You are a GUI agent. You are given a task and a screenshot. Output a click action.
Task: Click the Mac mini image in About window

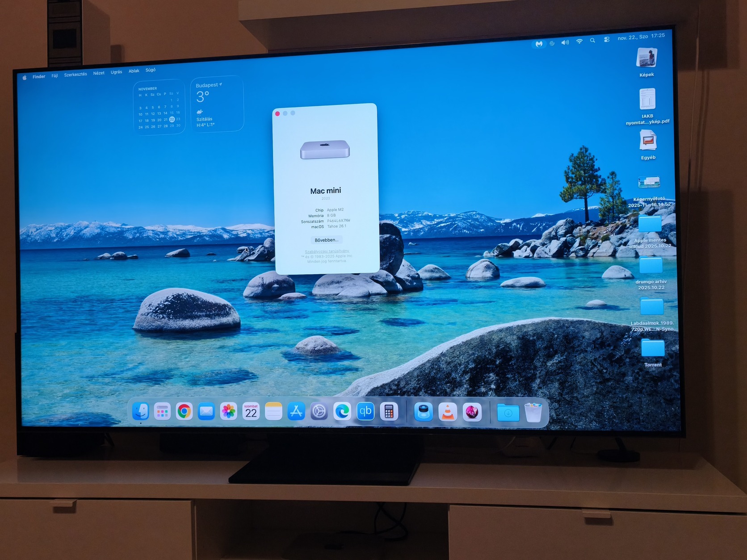point(325,150)
